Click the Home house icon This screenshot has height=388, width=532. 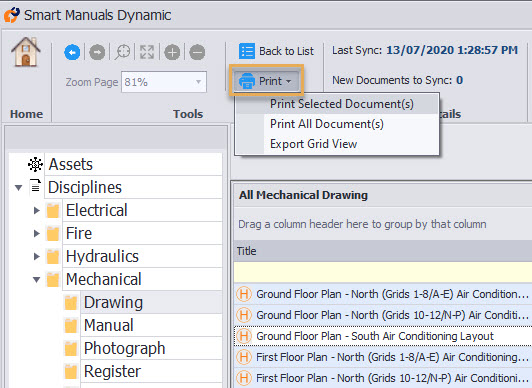[x=26, y=52]
